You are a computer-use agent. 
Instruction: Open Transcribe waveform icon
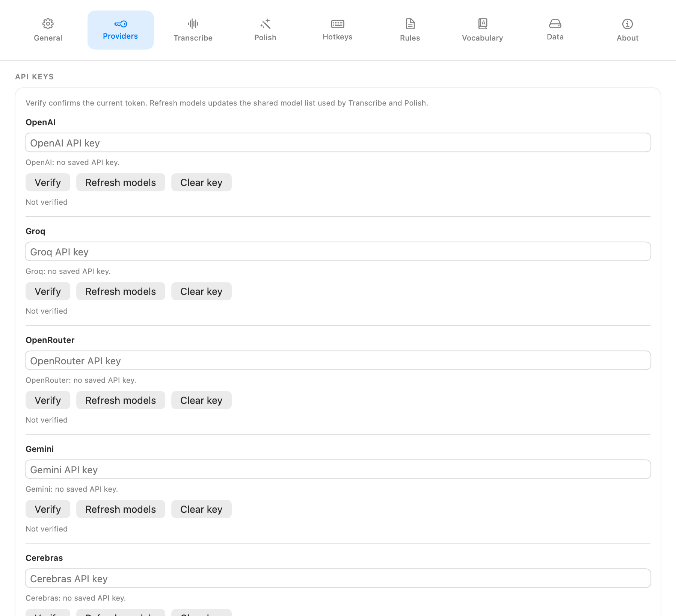pos(193,24)
